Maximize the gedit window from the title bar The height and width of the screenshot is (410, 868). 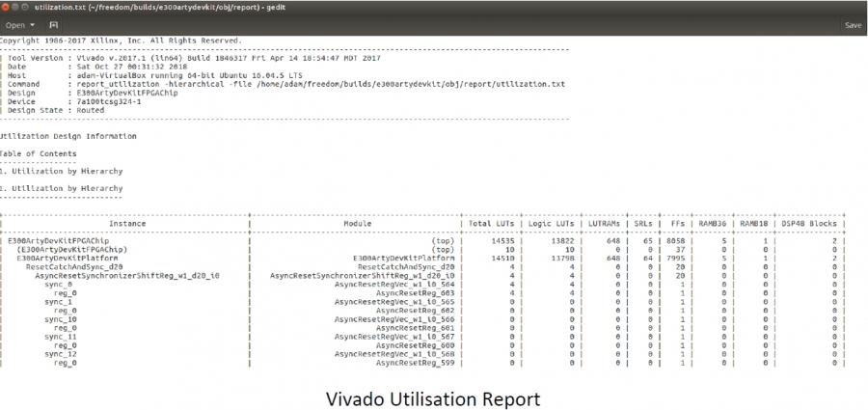[25, 7]
